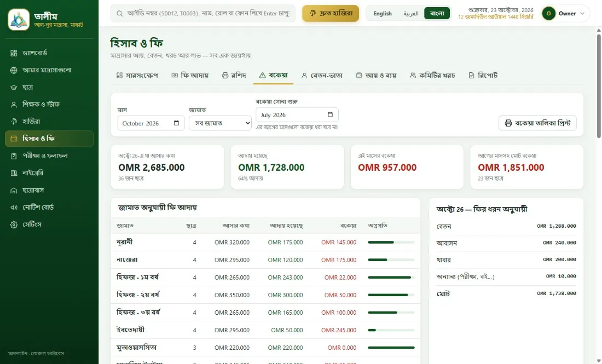This screenshot has width=602, height=364.
Task: Open the রশিদ tab
Action: 234,75
